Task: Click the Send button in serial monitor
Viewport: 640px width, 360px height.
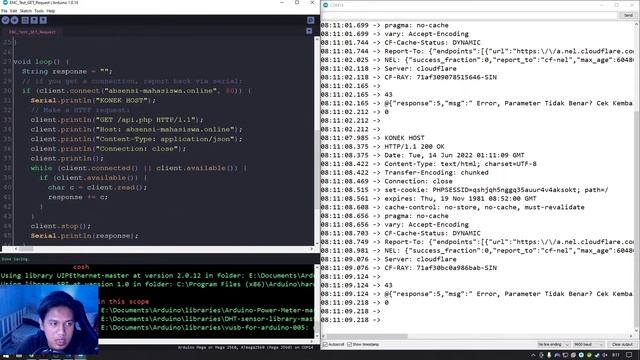Action: pos(628,15)
